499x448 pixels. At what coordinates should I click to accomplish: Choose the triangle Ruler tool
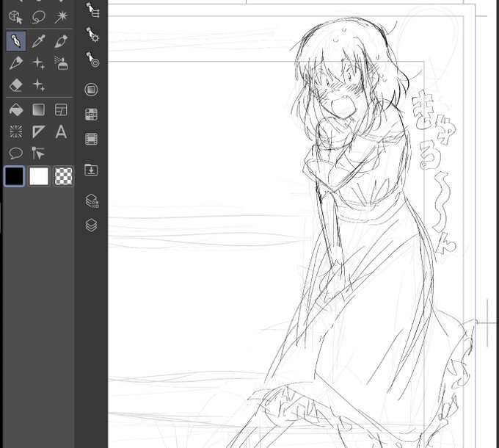pos(38,131)
